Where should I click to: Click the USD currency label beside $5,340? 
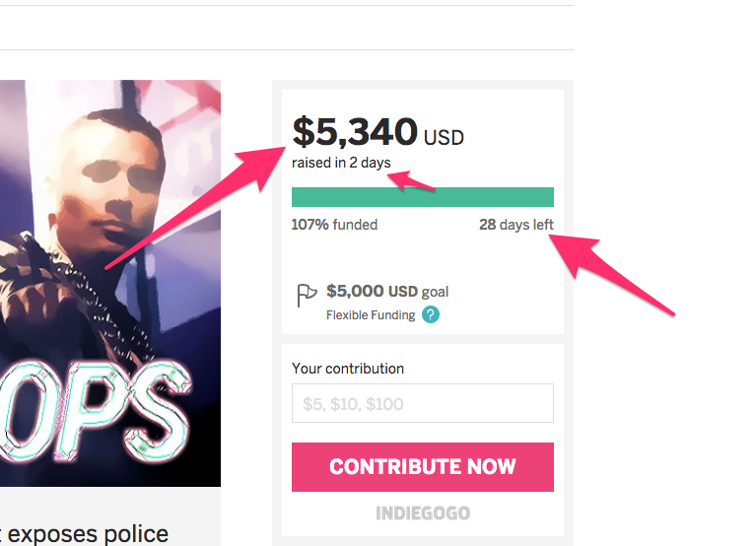pyautogui.click(x=444, y=138)
